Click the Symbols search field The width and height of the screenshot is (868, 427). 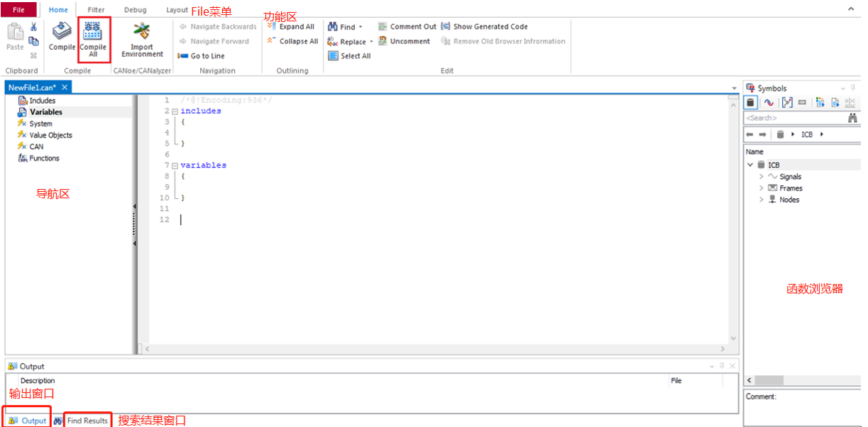click(793, 118)
